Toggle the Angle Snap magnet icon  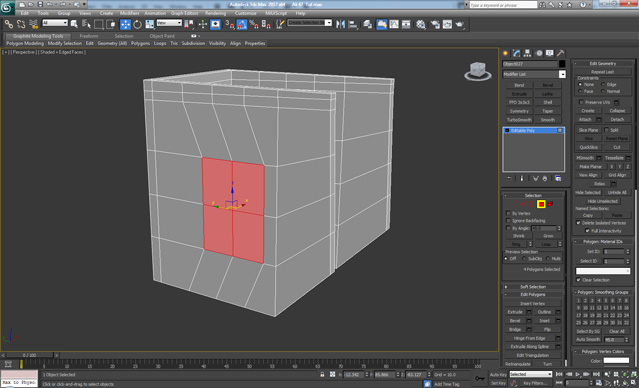click(242, 24)
